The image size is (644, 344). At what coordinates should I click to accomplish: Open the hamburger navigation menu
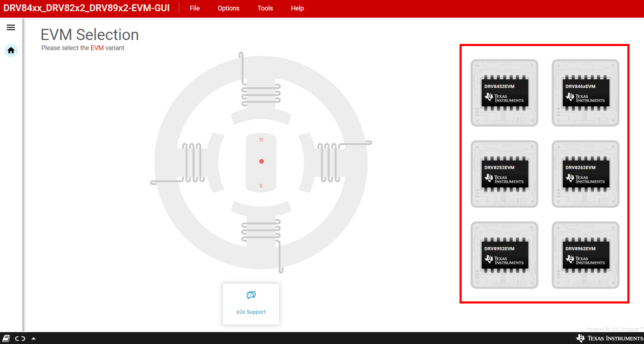point(11,27)
